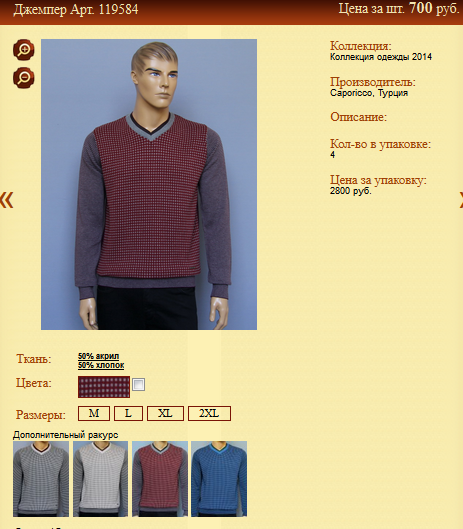
Task: Open the 50% акрил fabric link
Action: pyautogui.click(x=99, y=356)
